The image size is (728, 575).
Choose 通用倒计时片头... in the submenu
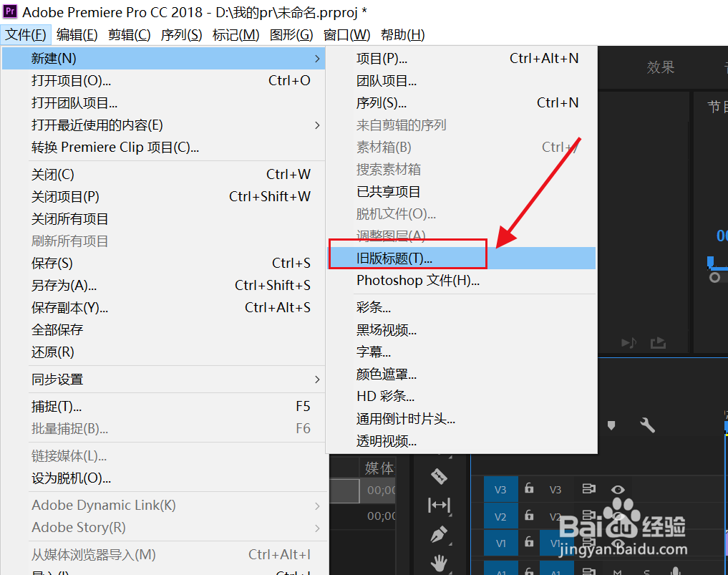coord(462,419)
